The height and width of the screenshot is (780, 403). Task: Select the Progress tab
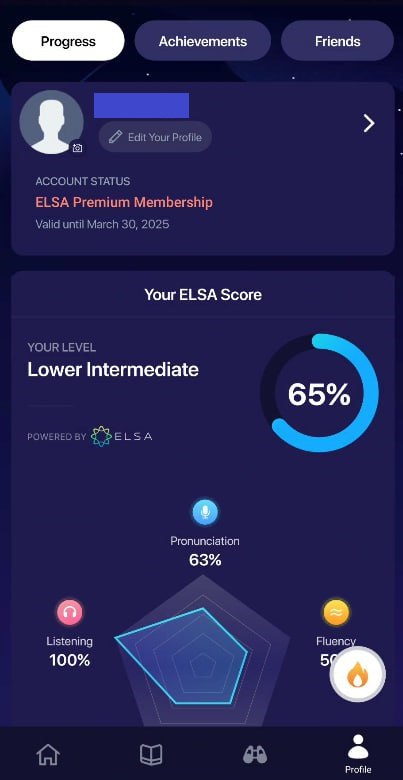pyautogui.click(x=68, y=41)
